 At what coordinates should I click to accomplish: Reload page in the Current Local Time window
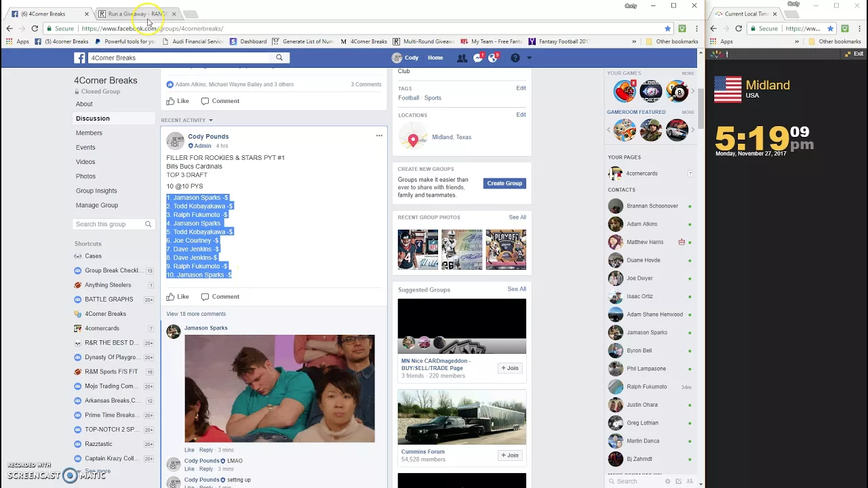pyautogui.click(x=738, y=28)
